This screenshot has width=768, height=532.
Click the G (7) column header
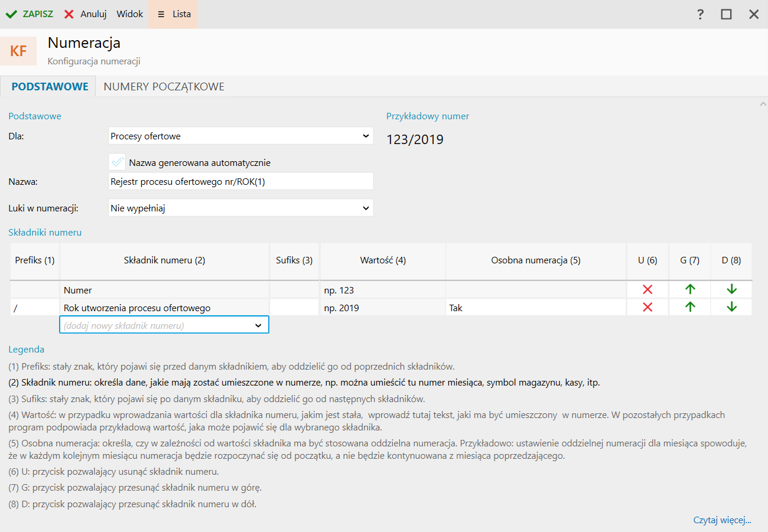[x=690, y=260]
